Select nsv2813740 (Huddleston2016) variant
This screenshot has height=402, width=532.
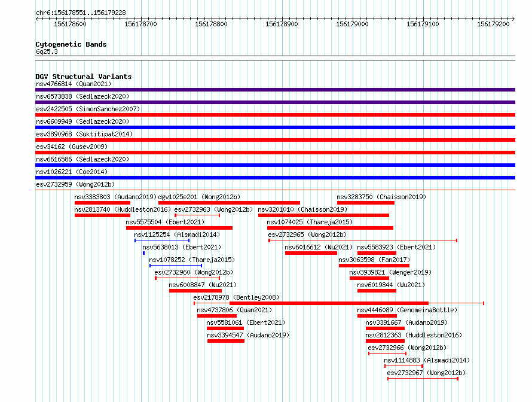point(102,215)
